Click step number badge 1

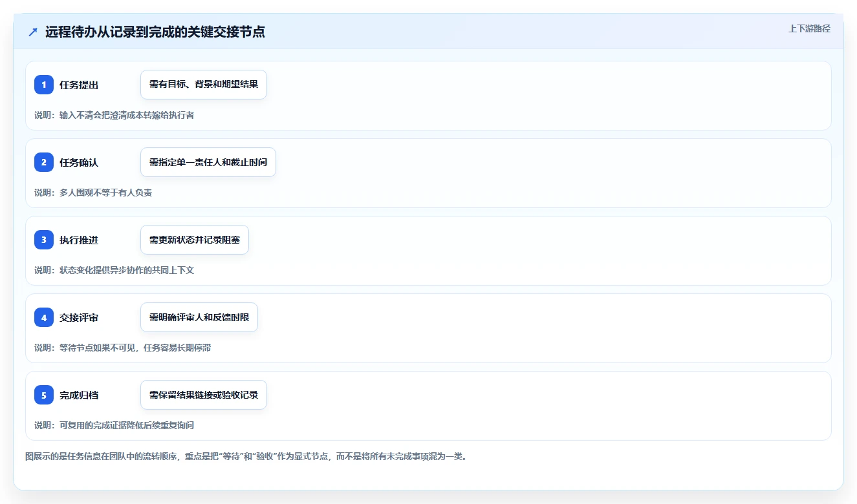tap(44, 85)
